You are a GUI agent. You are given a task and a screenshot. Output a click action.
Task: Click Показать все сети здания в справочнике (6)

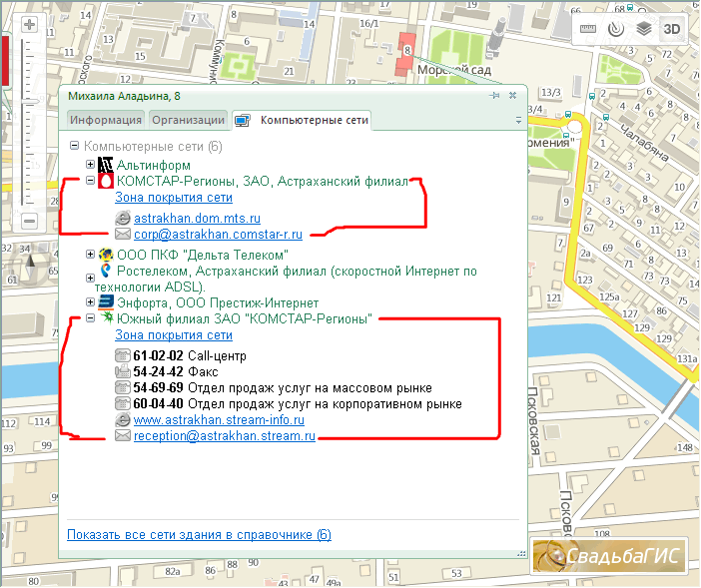[199, 535]
